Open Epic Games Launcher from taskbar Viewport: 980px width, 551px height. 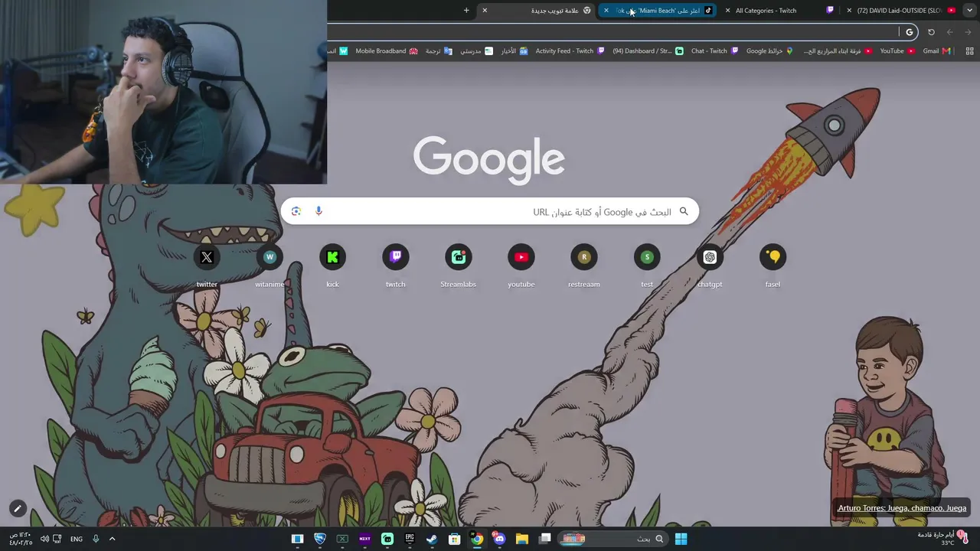click(x=410, y=539)
